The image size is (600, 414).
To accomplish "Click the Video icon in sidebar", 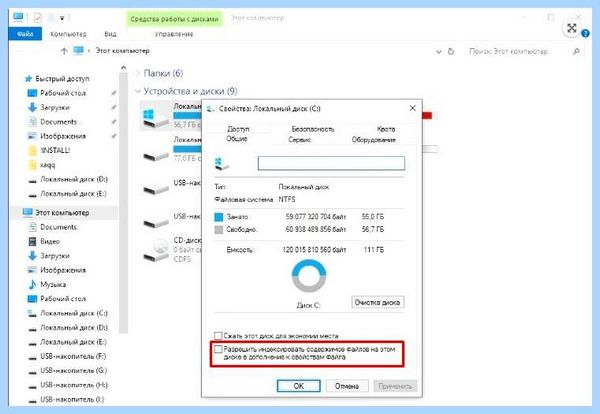I will click(x=33, y=241).
